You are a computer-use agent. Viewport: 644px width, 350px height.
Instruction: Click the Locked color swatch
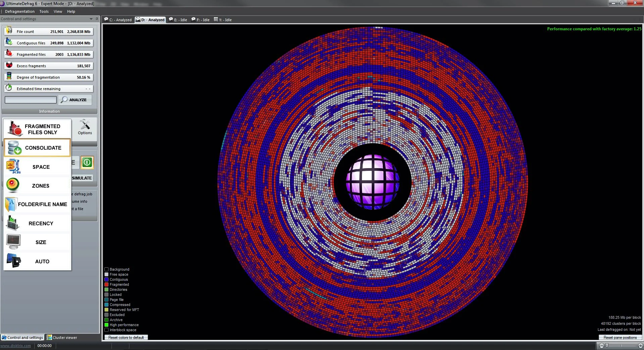click(106, 295)
